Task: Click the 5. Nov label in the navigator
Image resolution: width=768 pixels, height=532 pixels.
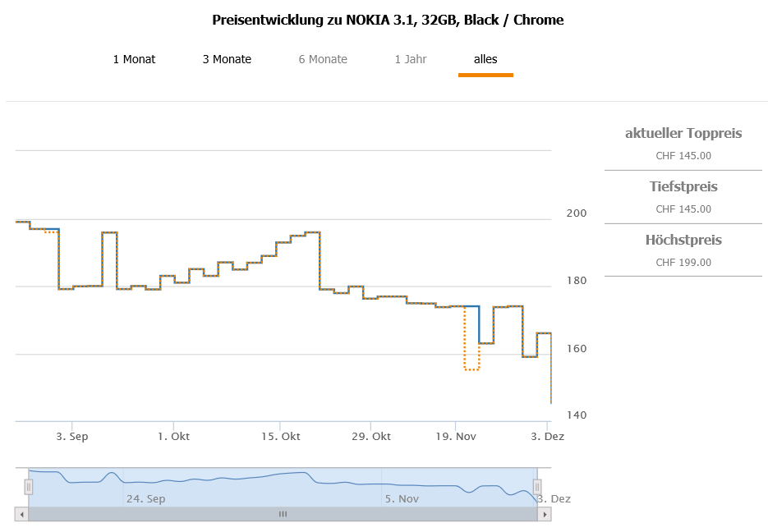Action: point(402,498)
